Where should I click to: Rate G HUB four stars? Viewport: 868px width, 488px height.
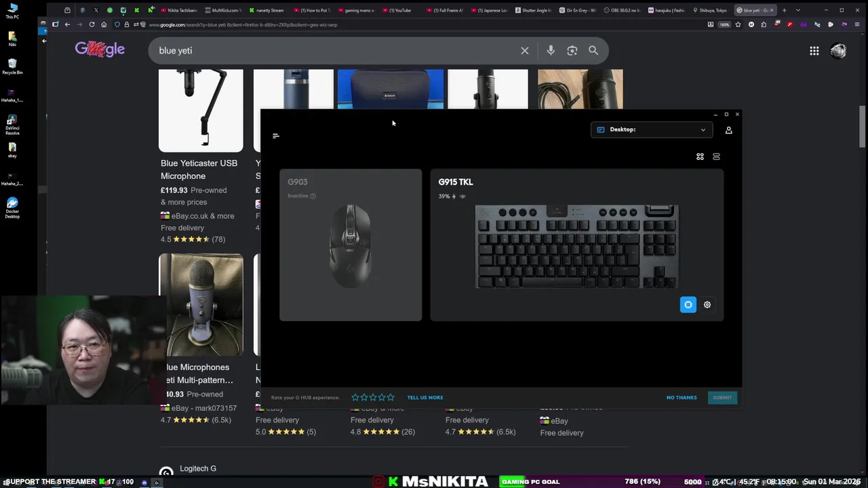coord(382,397)
